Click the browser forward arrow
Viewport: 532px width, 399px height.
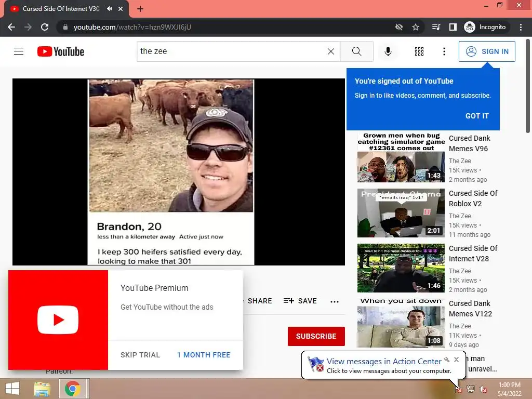28,27
